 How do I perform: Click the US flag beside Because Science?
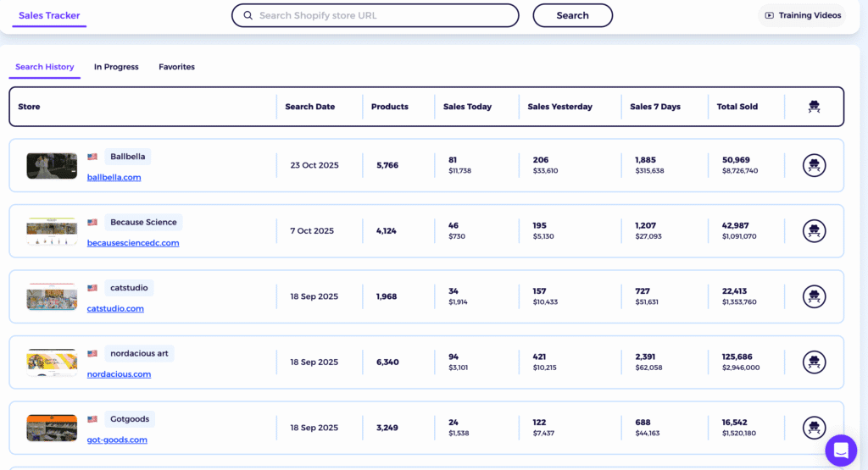[92, 222]
